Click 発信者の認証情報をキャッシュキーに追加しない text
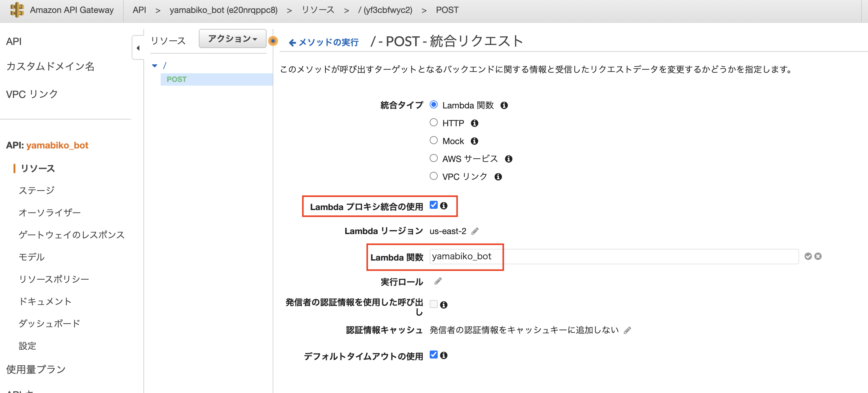The width and height of the screenshot is (868, 393). pos(524,330)
